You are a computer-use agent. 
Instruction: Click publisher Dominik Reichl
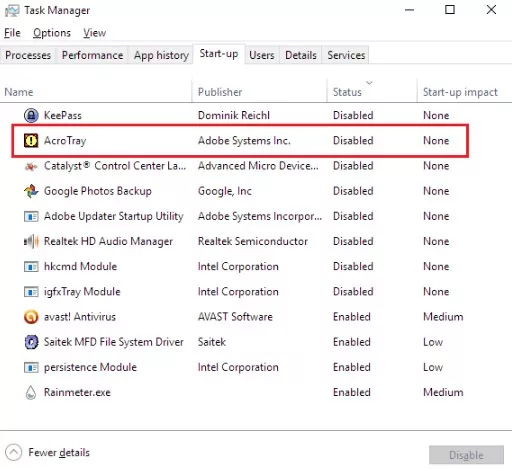pyautogui.click(x=234, y=116)
